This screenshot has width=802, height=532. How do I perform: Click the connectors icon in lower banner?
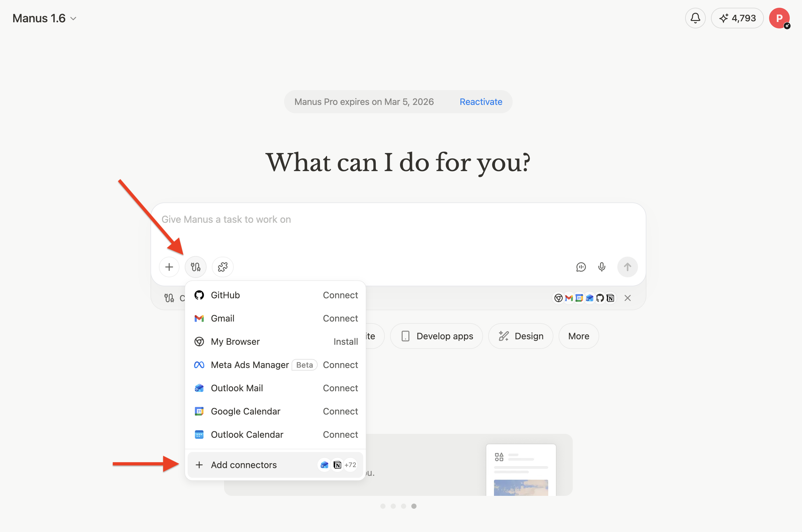(169, 298)
